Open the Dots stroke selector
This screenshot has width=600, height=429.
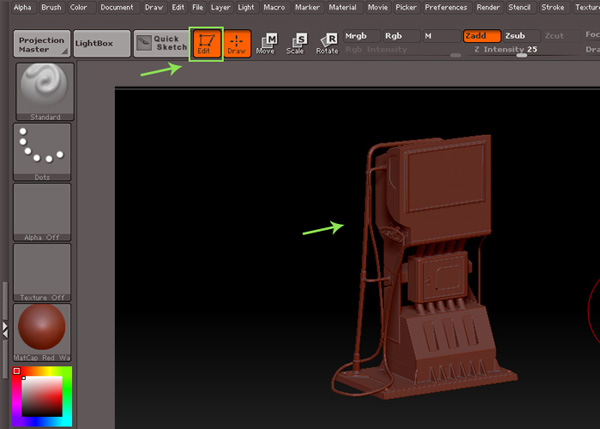click(42, 152)
